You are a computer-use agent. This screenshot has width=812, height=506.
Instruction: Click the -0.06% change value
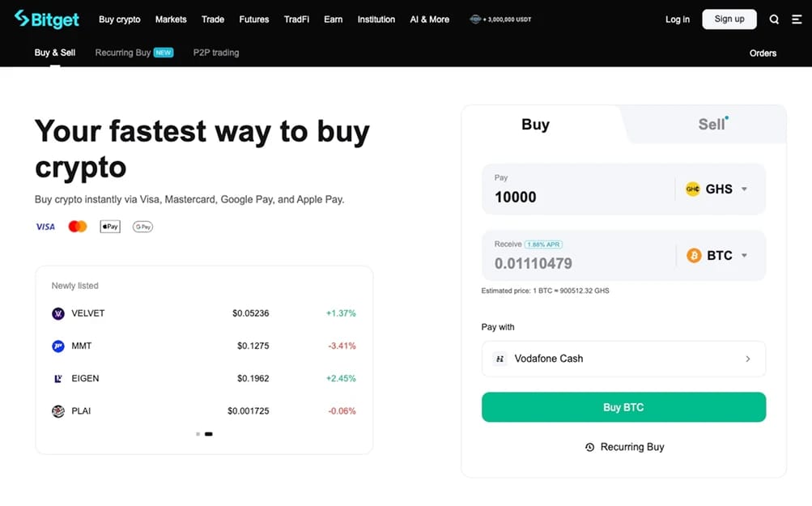(342, 411)
